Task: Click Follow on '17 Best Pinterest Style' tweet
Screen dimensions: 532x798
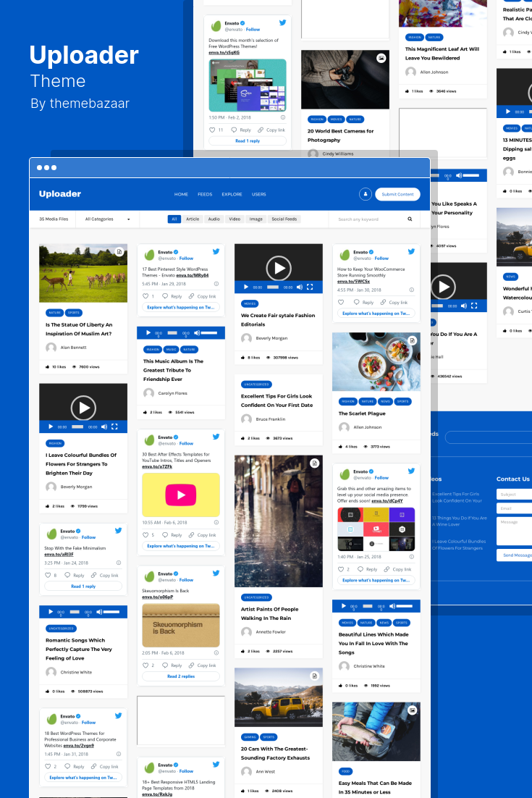Action: (186, 259)
